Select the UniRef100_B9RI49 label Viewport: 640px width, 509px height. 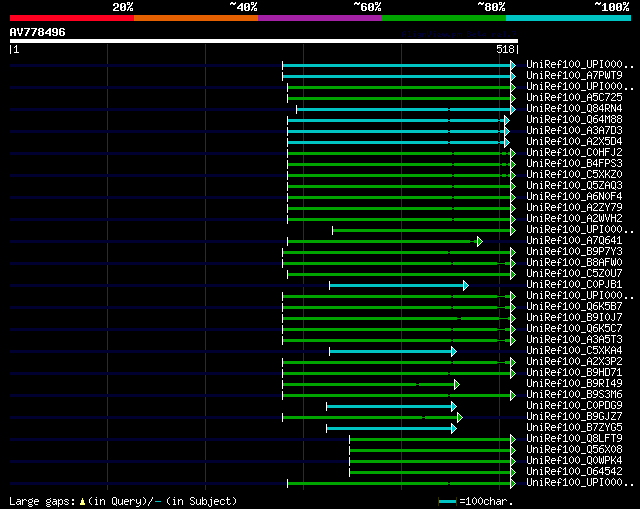(x=574, y=384)
